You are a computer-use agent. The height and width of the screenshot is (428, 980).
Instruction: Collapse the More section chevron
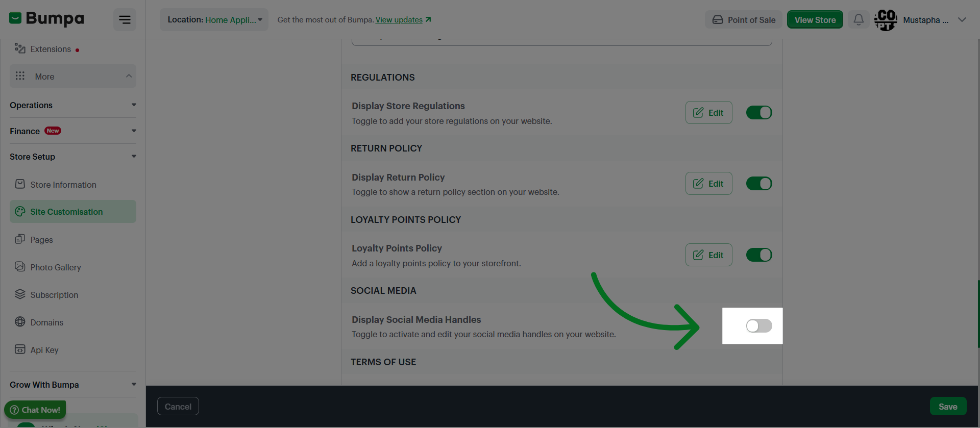point(129,76)
